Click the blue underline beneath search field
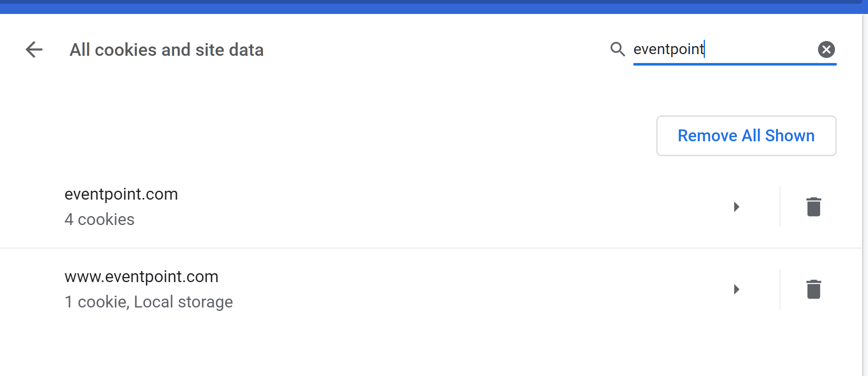868x376 pixels. click(x=735, y=64)
